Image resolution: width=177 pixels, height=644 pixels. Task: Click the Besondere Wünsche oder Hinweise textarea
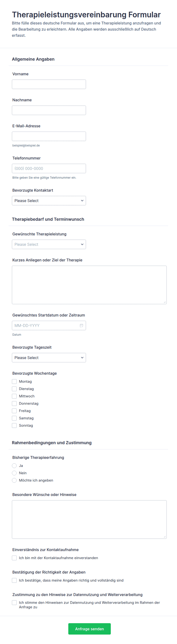tap(89, 519)
